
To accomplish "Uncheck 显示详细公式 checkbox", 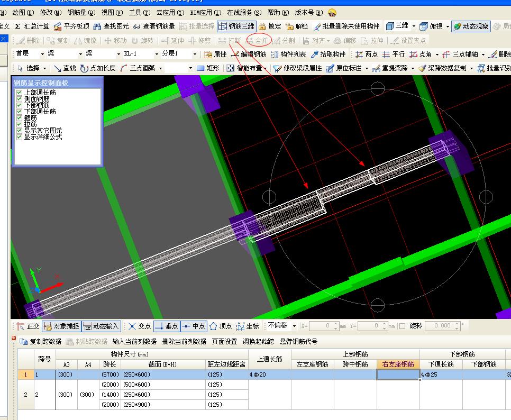I will [x=20, y=137].
